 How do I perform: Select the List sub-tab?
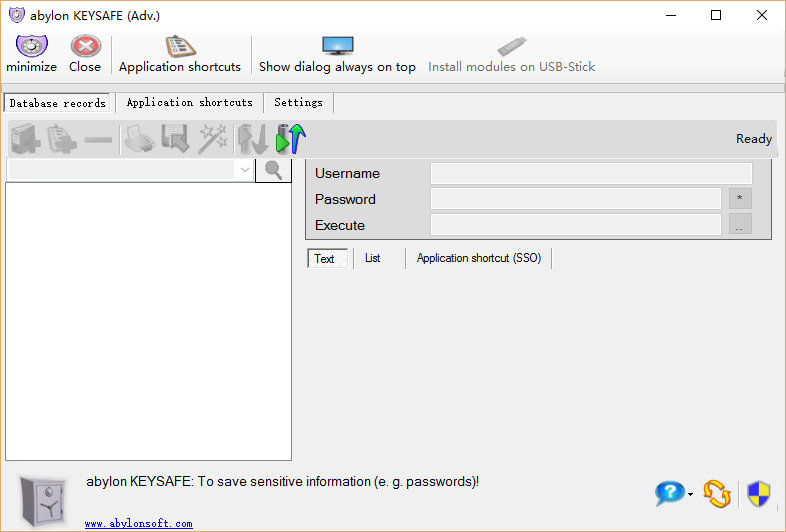372,258
